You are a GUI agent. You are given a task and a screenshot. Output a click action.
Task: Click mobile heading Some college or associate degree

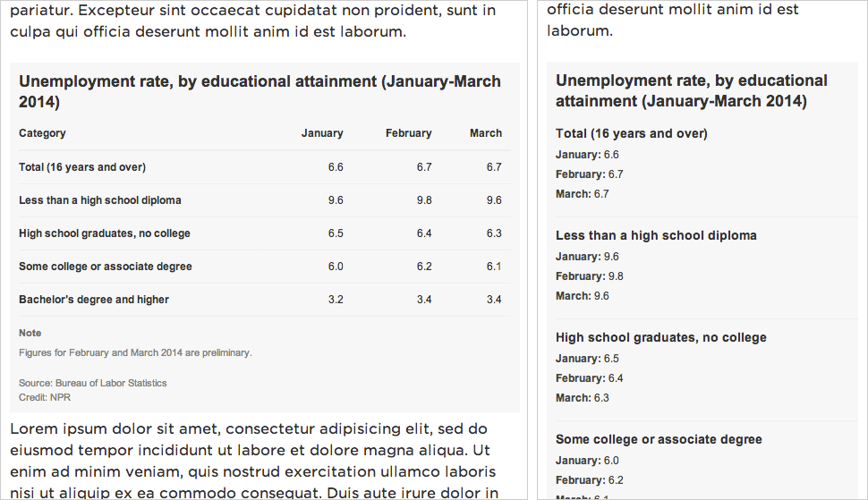[x=659, y=439]
